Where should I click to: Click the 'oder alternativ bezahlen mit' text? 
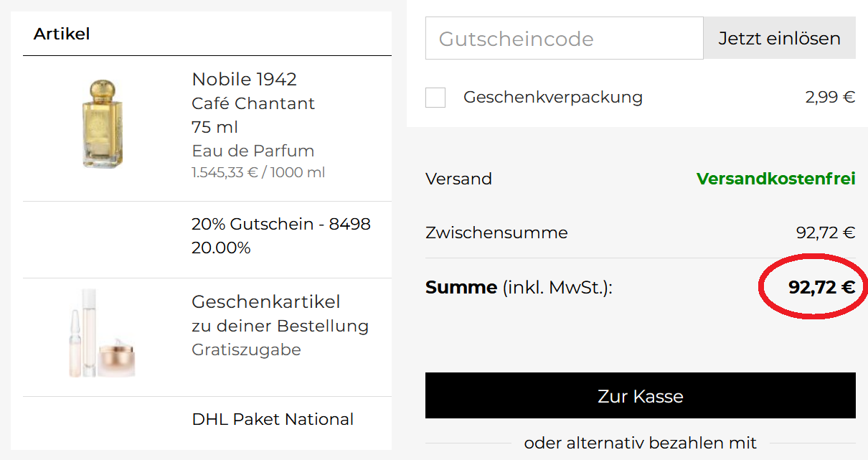[x=640, y=443]
